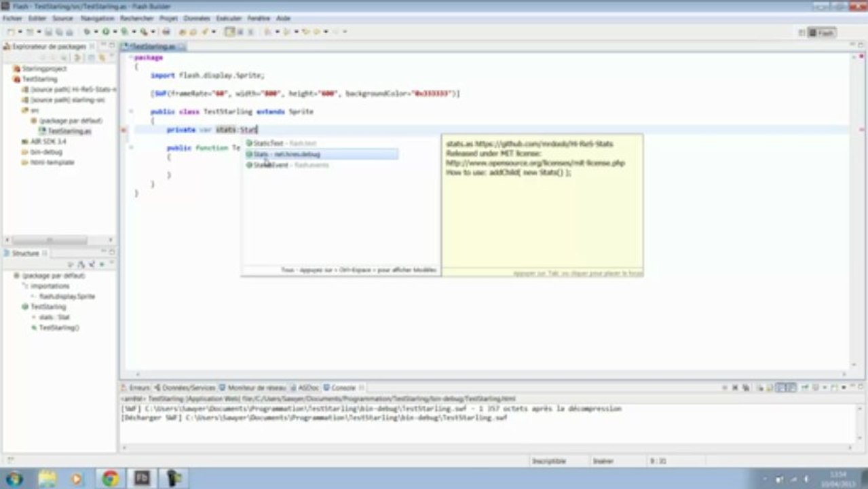Click the Open Perspective icon
The width and height of the screenshot is (868, 489).
802,33
